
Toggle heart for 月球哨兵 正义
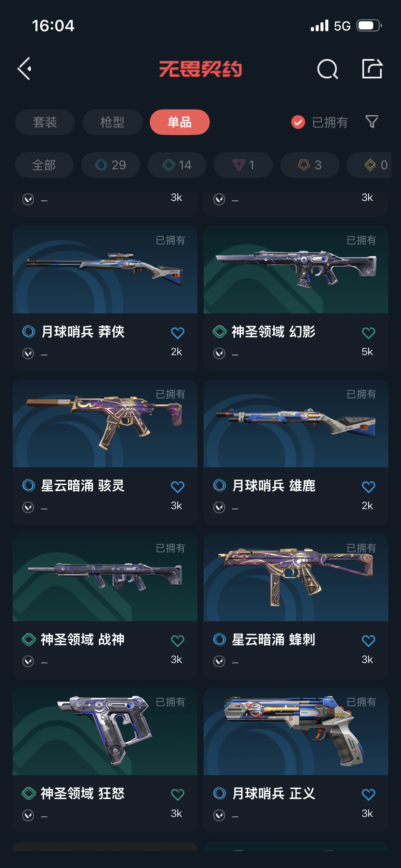click(x=368, y=794)
